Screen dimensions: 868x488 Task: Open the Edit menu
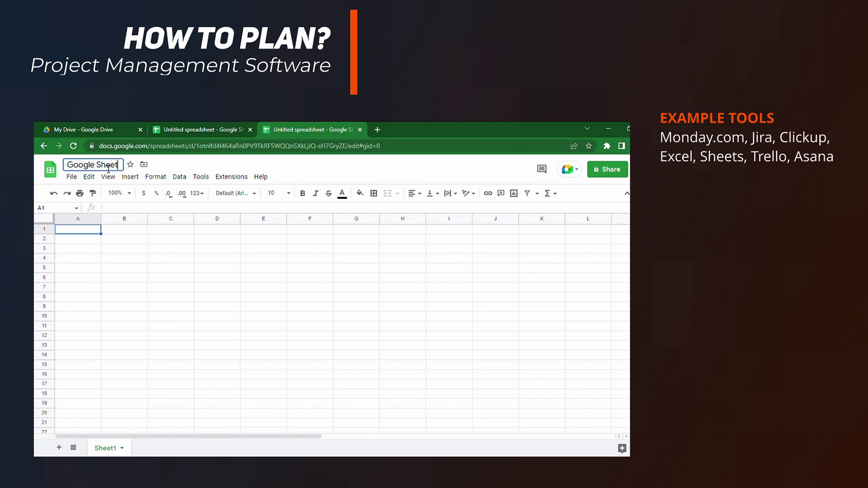tap(89, 177)
